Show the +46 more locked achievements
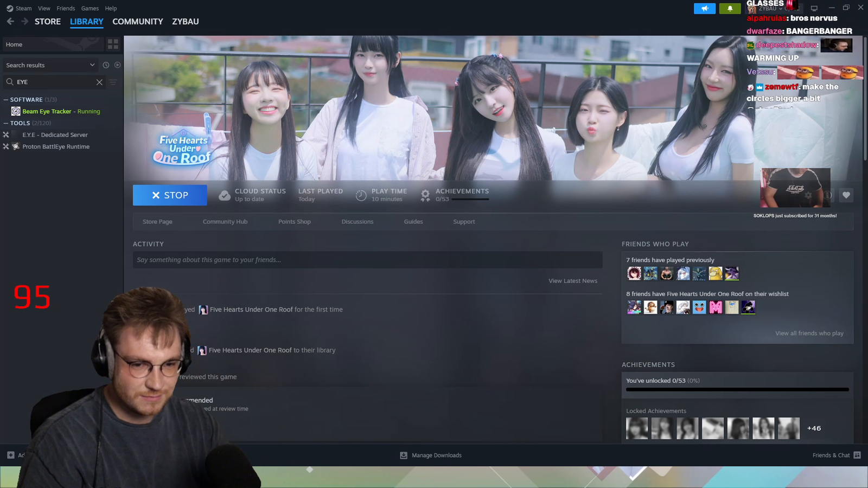 pos(814,428)
